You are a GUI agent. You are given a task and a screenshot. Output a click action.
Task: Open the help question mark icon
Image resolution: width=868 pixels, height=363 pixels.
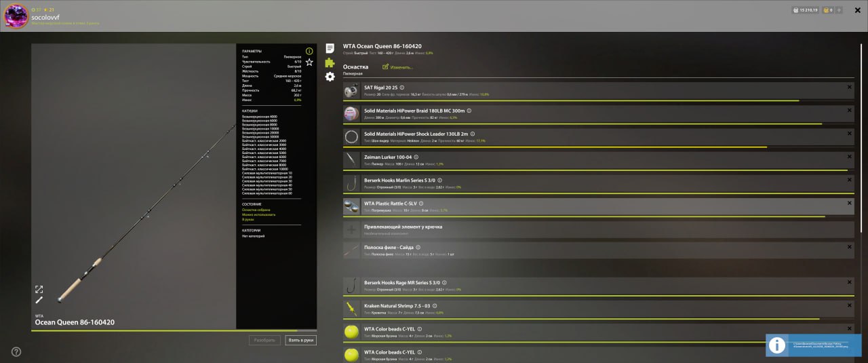[x=16, y=351]
